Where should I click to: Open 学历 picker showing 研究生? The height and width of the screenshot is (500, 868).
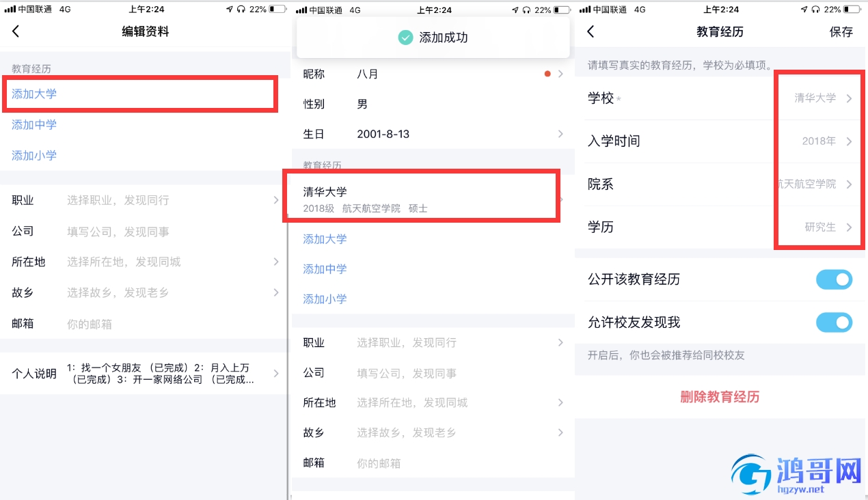click(x=720, y=227)
